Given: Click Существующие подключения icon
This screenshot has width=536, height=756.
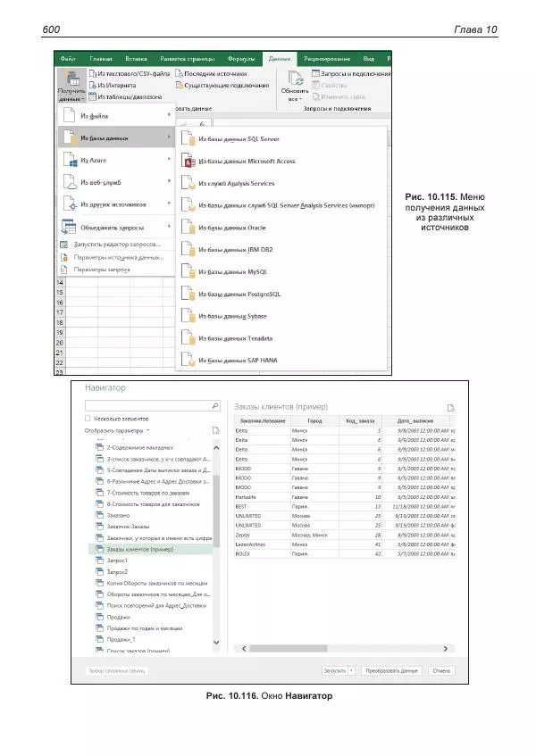Looking at the screenshot, I should tap(180, 86).
